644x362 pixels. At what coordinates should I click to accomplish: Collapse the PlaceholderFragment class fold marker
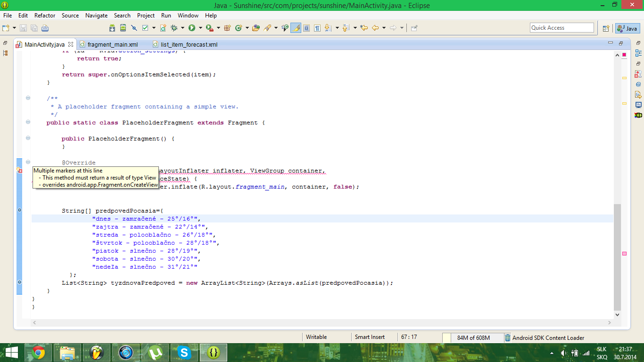[x=28, y=122]
